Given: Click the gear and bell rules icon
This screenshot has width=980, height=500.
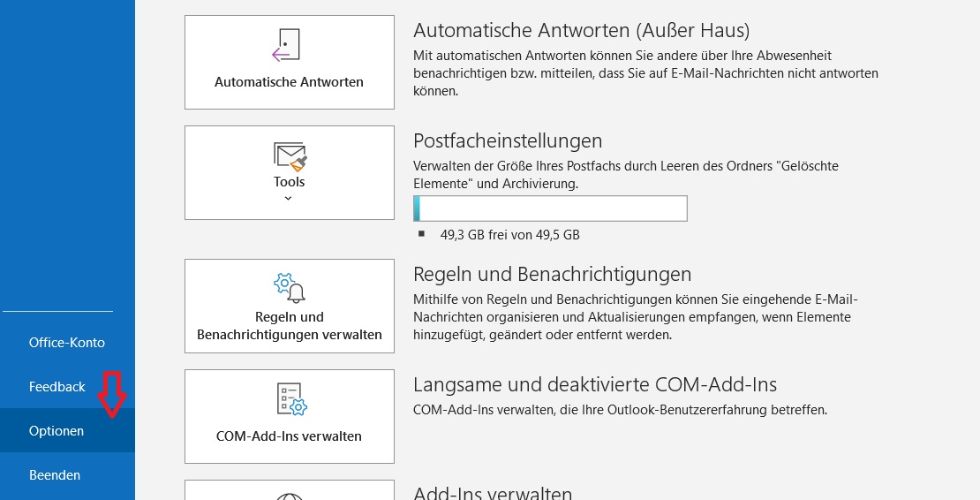Looking at the screenshot, I should click(x=290, y=287).
